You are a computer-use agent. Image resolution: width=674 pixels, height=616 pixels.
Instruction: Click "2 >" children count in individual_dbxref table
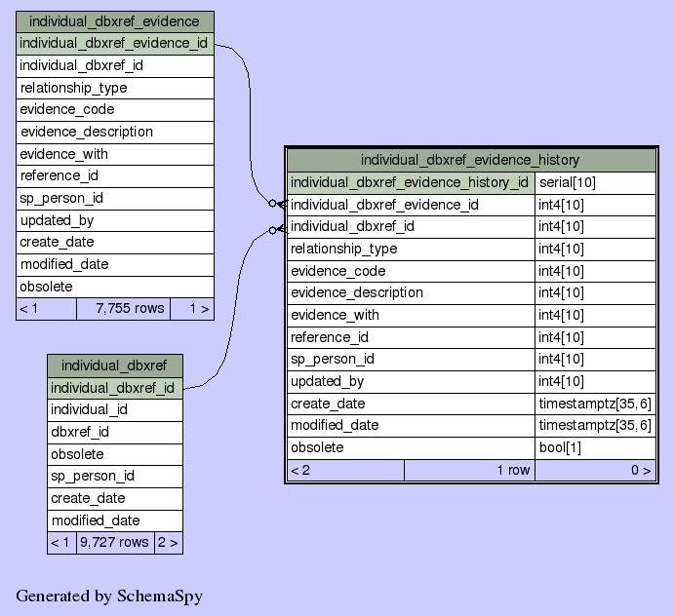click(168, 542)
